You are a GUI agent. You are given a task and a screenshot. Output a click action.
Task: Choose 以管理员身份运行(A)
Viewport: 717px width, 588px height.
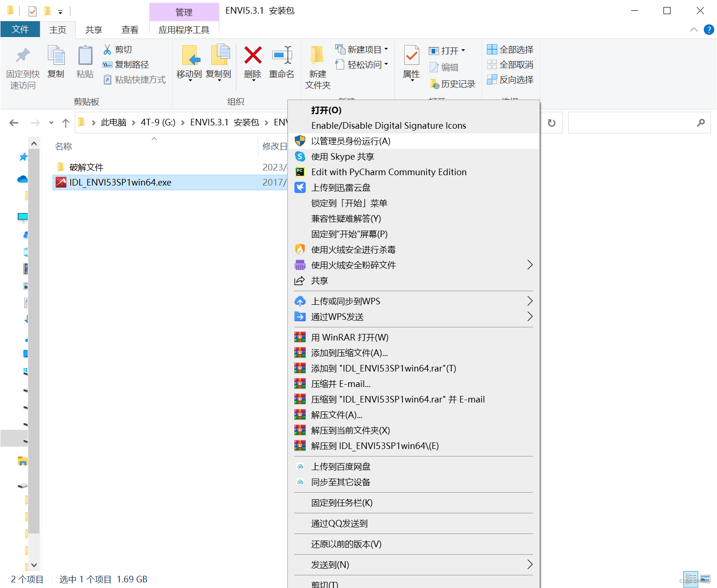pyautogui.click(x=414, y=141)
